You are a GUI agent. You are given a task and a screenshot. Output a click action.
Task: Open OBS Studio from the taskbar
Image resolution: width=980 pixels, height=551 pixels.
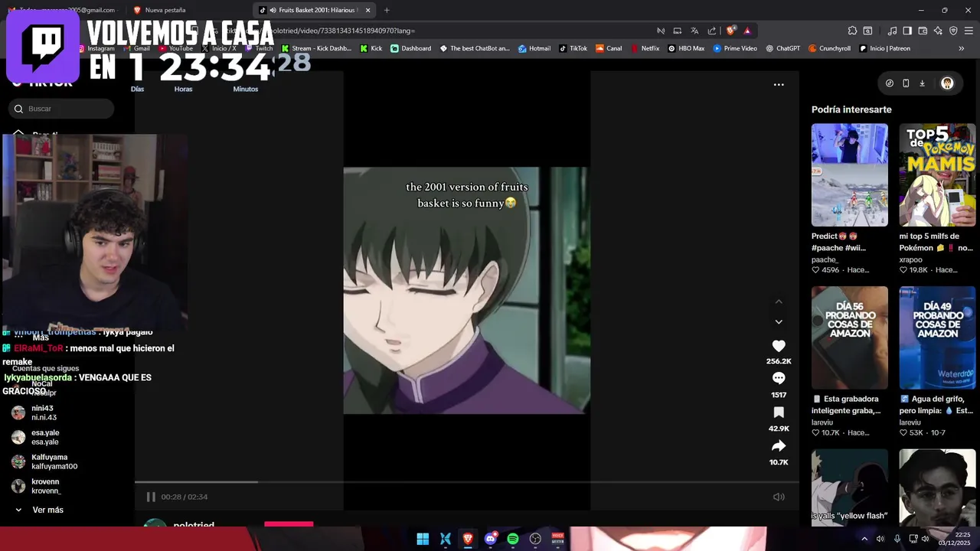[535, 539]
